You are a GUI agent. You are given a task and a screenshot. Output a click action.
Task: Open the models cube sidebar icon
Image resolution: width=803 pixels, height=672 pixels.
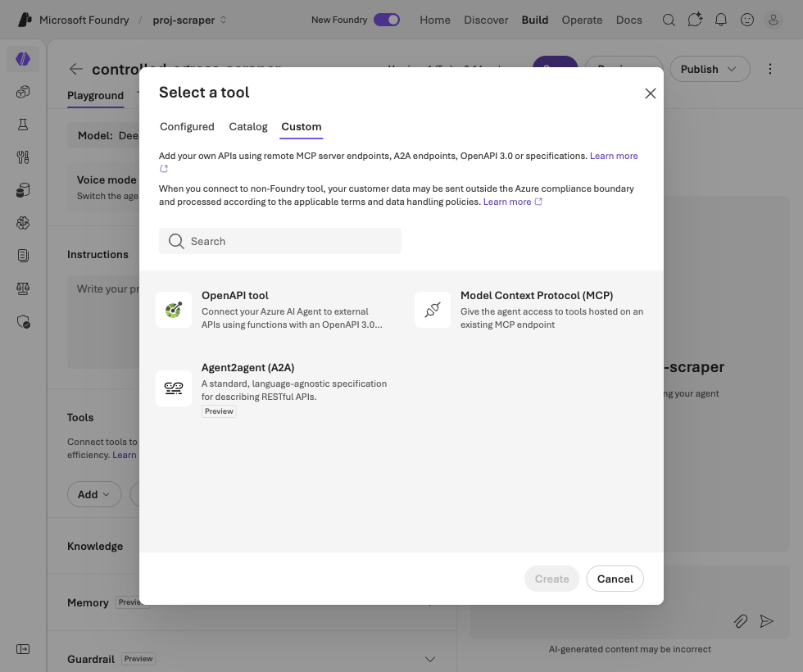[23, 92]
